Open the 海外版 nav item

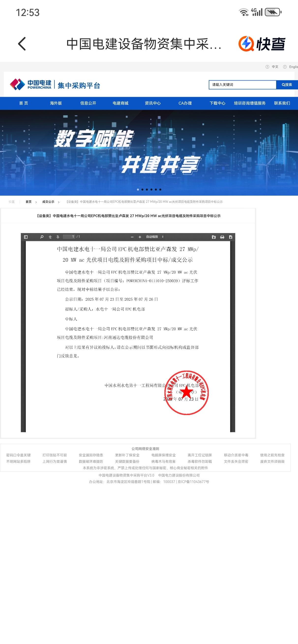[56, 103]
